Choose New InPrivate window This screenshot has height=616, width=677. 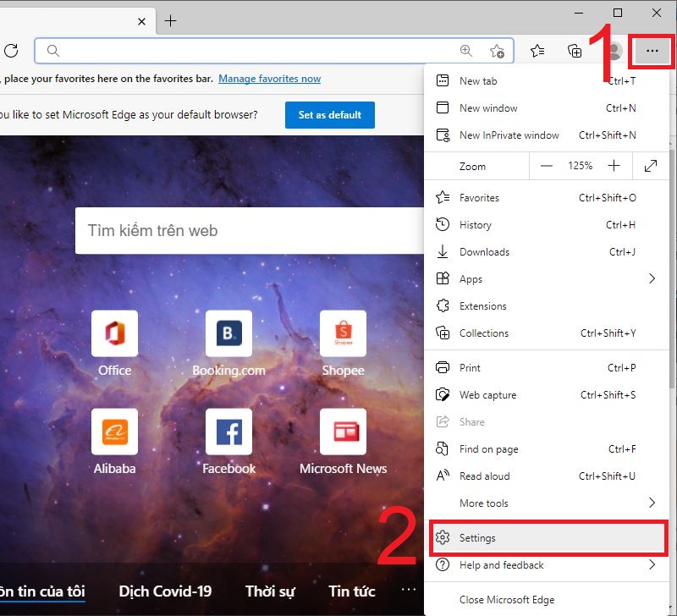pos(509,135)
